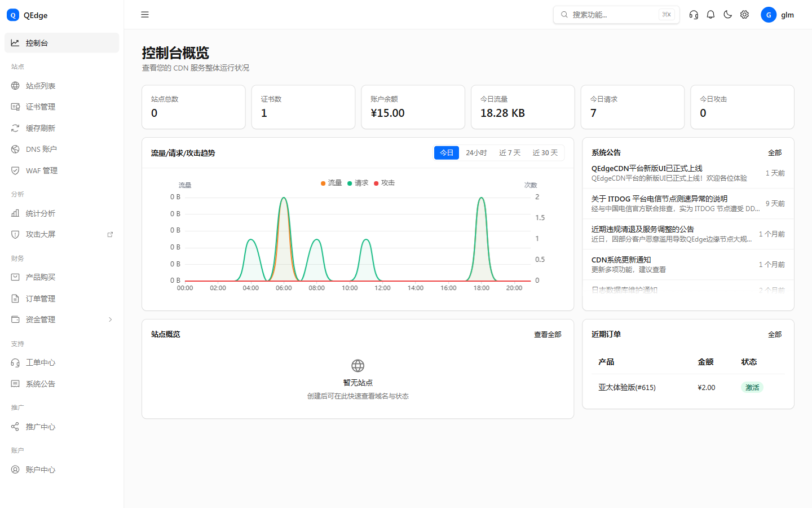
Task: Switch trend chart to 近 7 天
Action: click(510, 153)
